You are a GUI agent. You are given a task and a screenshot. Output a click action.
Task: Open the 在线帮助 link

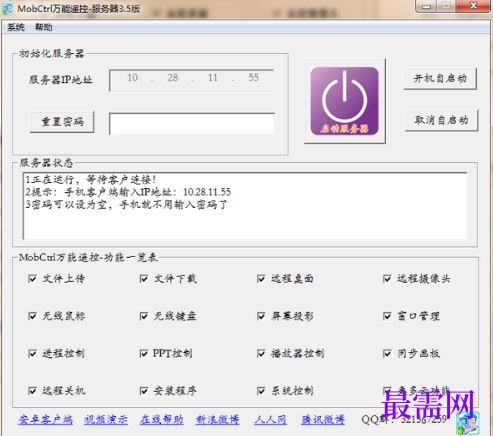pyautogui.click(x=162, y=419)
